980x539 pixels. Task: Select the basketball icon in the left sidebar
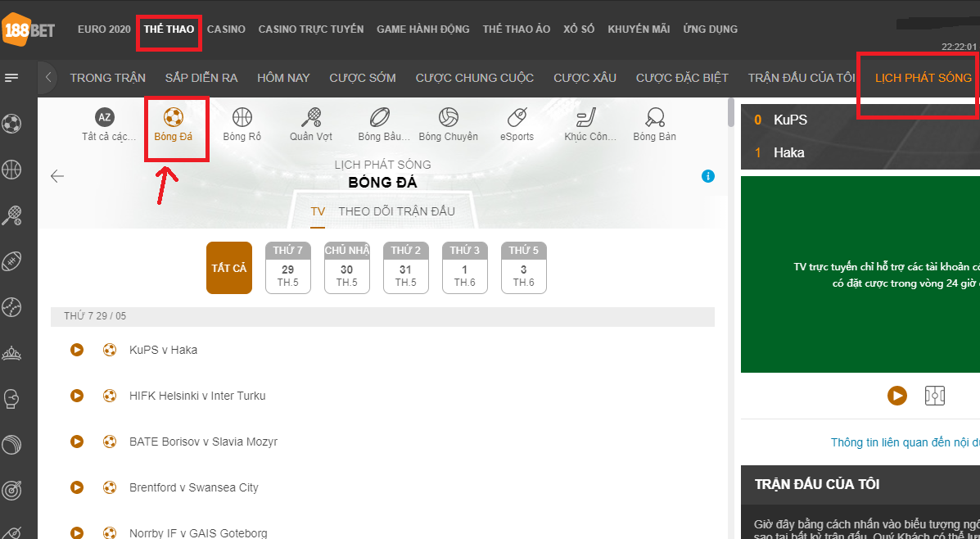(12, 170)
